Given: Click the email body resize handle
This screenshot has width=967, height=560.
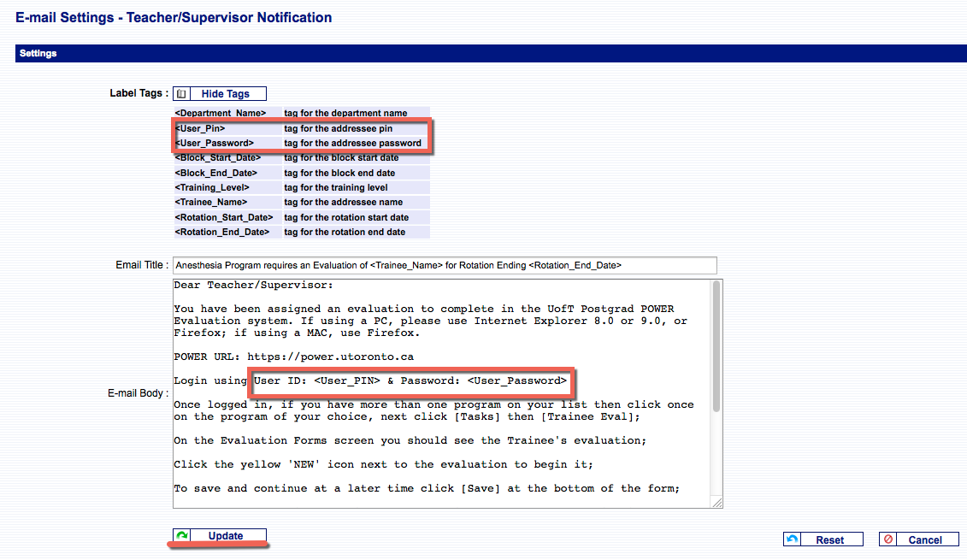Looking at the screenshot, I should [717, 503].
